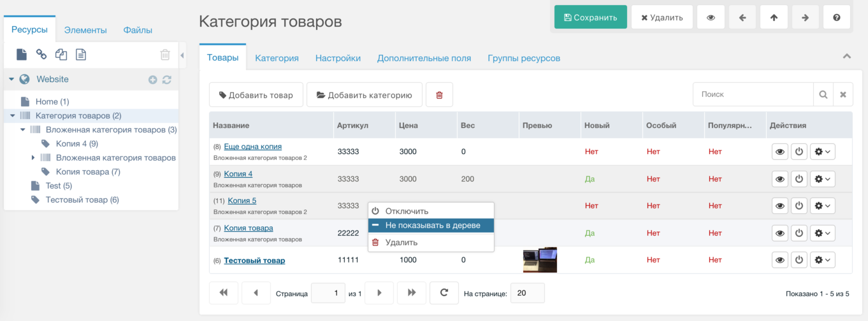Toggle publication of Тестовый товар with the power button
The image size is (868, 321).
pyautogui.click(x=799, y=260)
